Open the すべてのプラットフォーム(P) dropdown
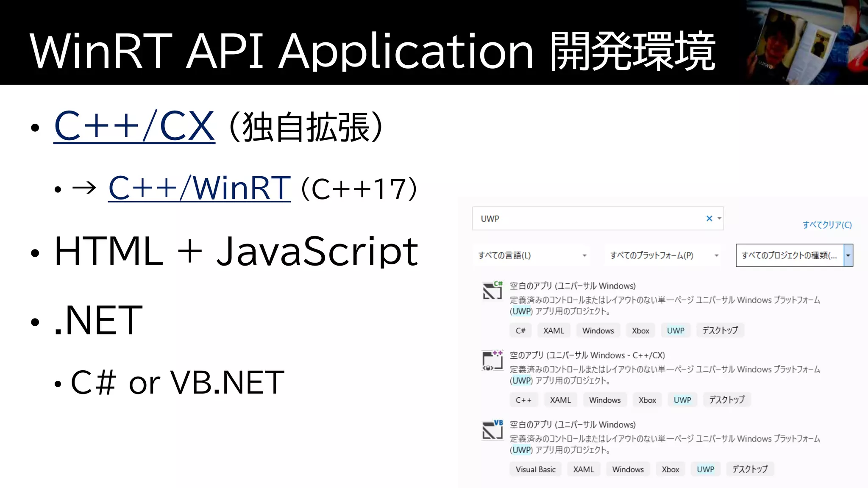The image size is (868, 488). pyautogui.click(x=663, y=255)
